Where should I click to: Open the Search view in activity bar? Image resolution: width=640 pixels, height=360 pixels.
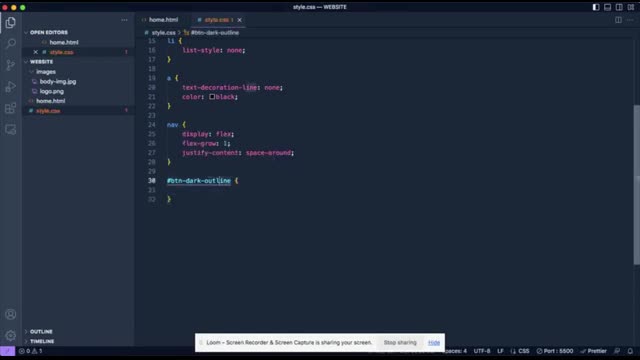point(11,44)
